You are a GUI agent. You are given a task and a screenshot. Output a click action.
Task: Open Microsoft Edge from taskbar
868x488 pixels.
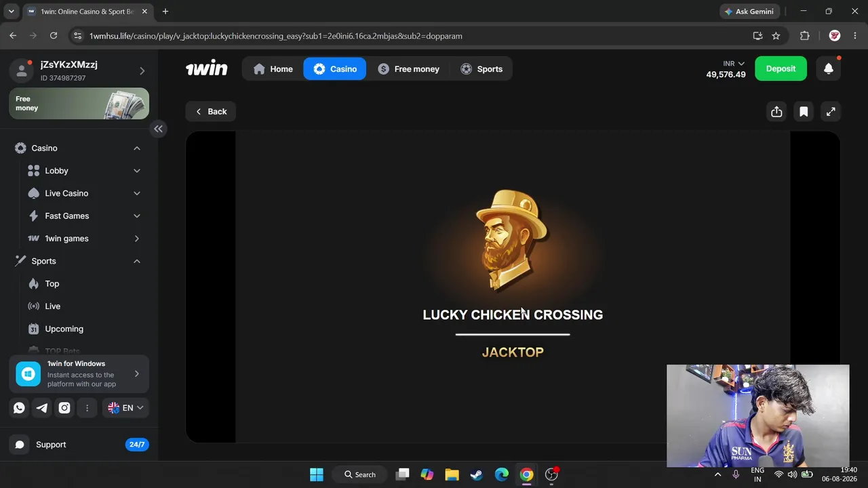(x=502, y=474)
